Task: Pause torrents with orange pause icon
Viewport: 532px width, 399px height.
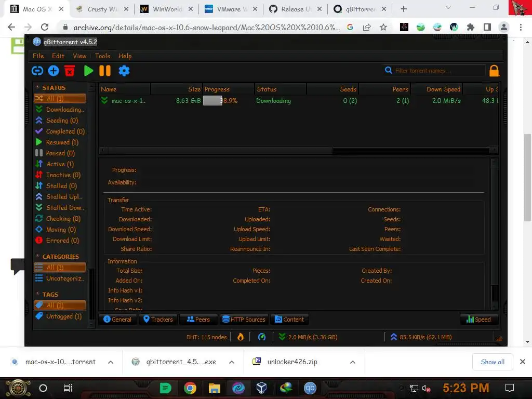Action: tap(105, 71)
